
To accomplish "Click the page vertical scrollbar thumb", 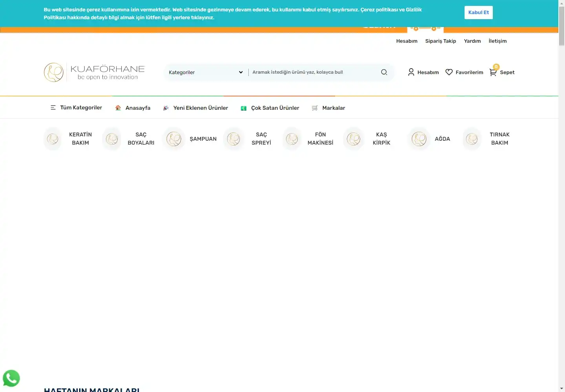I will [562, 26].
